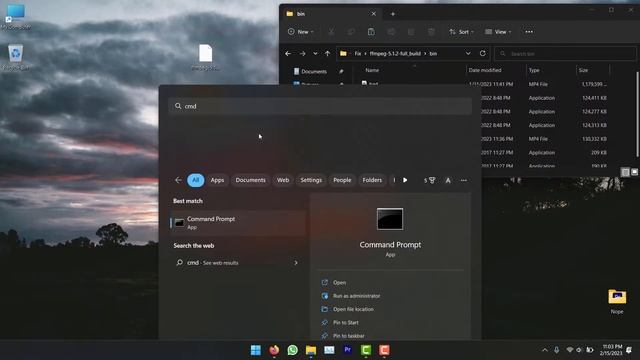Open rewards points trophy icon
This screenshot has height=360, width=640.
pyautogui.click(x=429, y=180)
